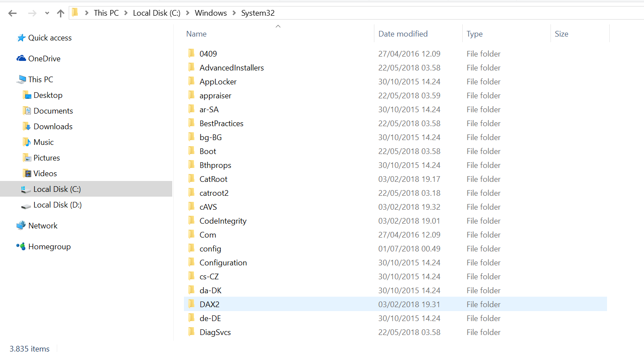Expand chevron after This PC breadcrumb

[x=126, y=13]
